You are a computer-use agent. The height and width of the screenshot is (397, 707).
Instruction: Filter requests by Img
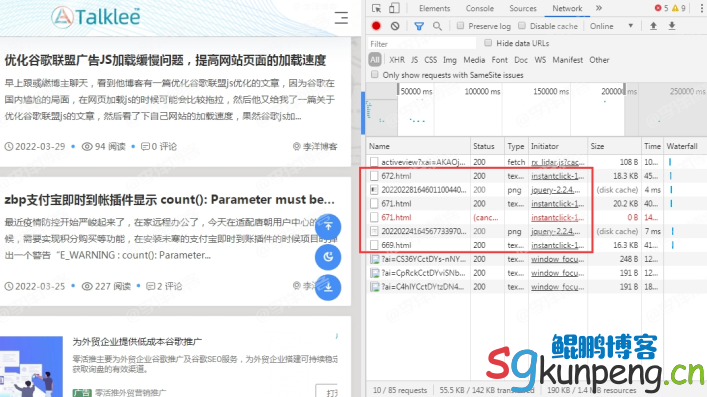click(x=450, y=60)
